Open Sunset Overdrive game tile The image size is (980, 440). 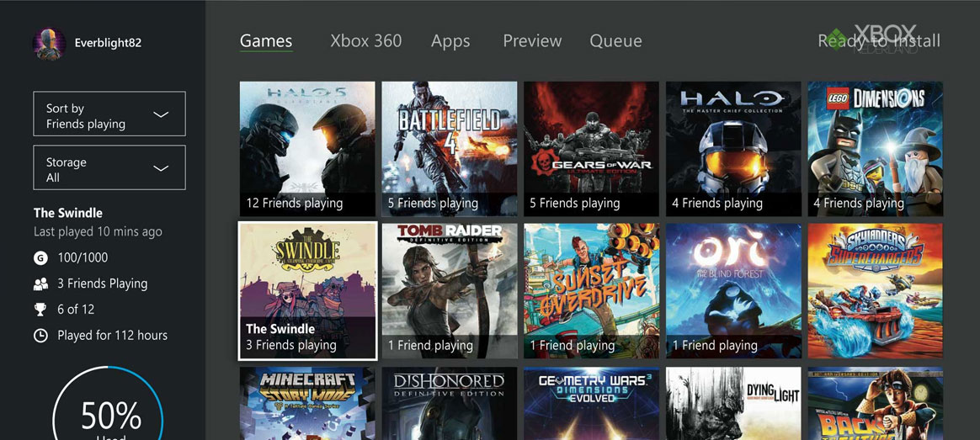coord(591,290)
